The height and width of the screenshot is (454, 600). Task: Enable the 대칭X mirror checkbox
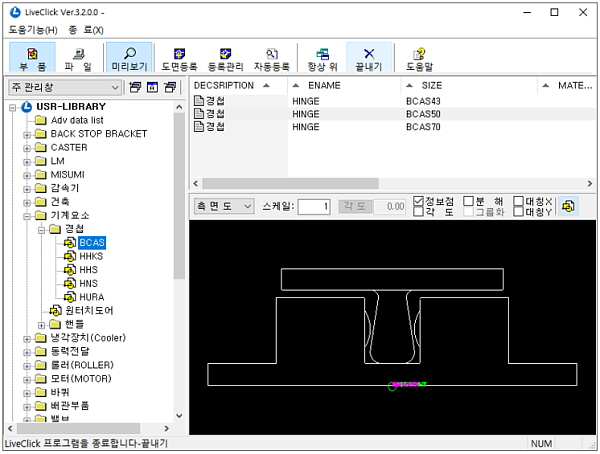(518, 201)
